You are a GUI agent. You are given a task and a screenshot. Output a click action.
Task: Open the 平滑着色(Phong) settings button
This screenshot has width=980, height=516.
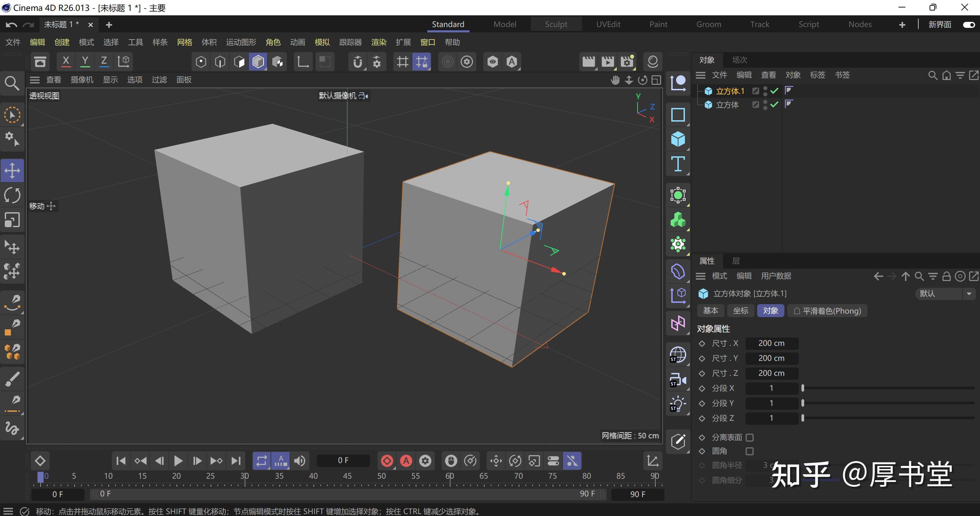click(827, 311)
